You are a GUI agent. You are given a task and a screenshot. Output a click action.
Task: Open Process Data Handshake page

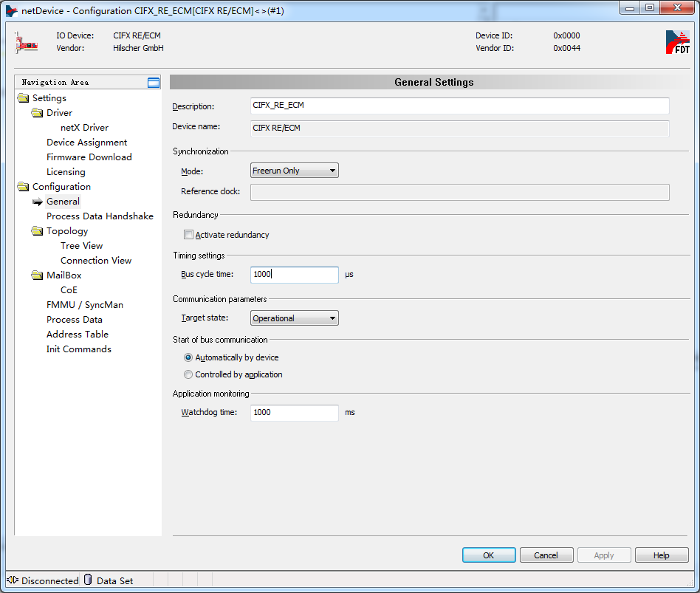click(100, 216)
